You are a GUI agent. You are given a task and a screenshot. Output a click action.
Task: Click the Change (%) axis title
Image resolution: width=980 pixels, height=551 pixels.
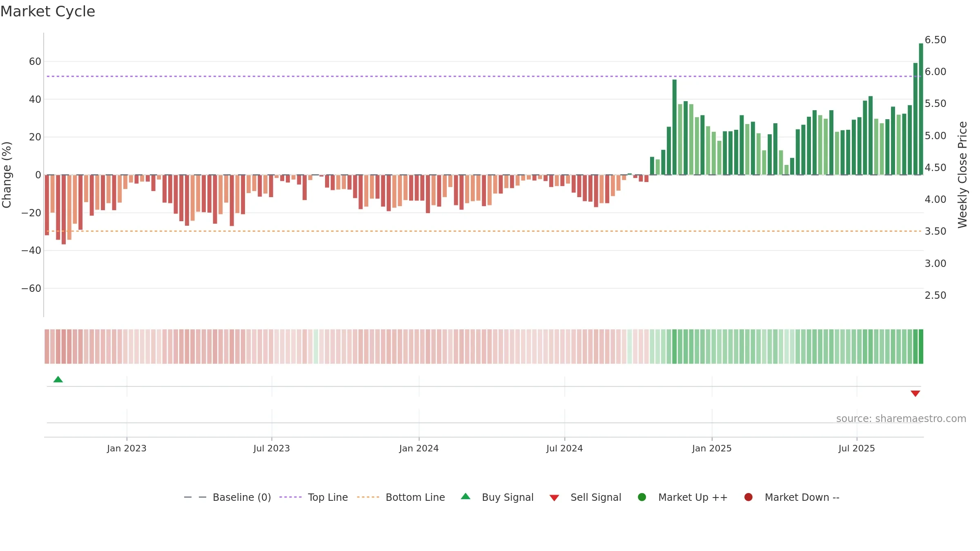click(x=7, y=175)
